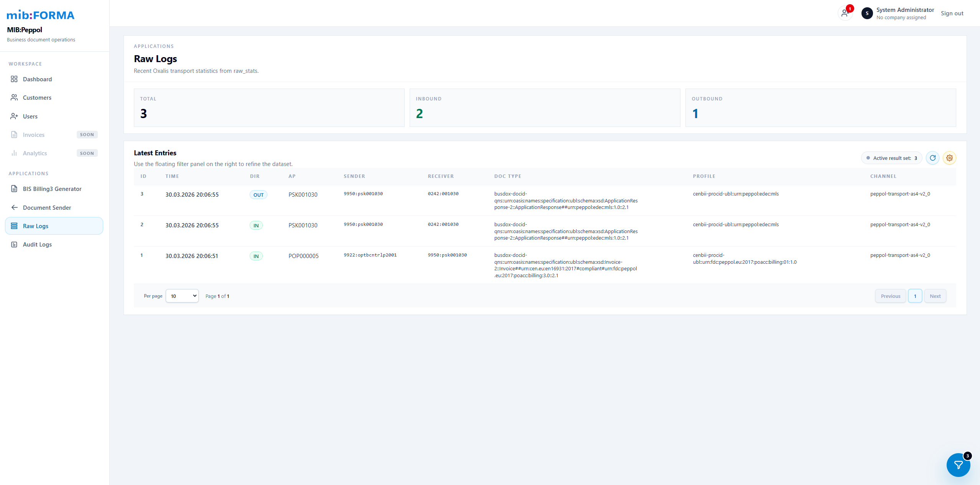Click timestamp 30.03.2026 20:06:51
Viewport: 980px width, 485px height.
pos(192,256)
